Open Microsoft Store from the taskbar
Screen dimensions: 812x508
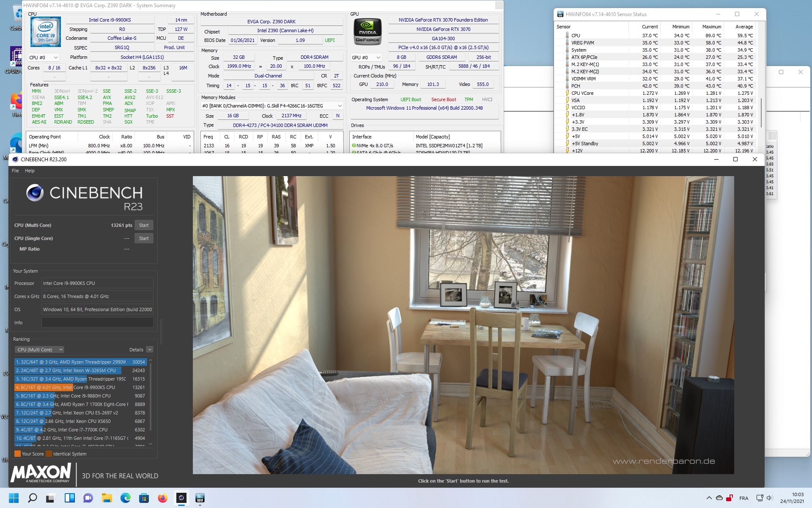click(144, 498)
